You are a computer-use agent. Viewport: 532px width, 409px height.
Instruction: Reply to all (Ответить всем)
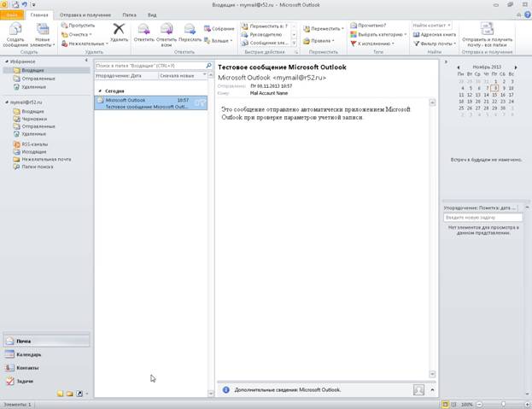pyautogui.click(x=167, y=35)
